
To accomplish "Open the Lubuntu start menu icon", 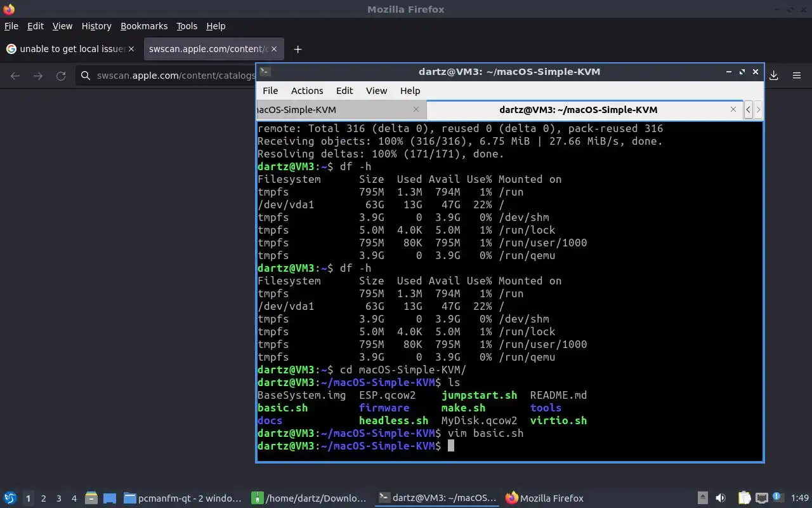I will click(10, 498).
